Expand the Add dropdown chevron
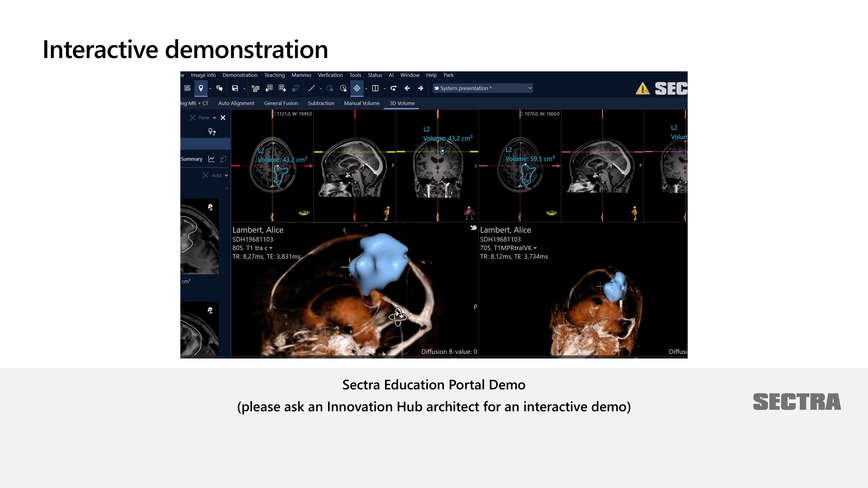 click(x=226, y=175)
